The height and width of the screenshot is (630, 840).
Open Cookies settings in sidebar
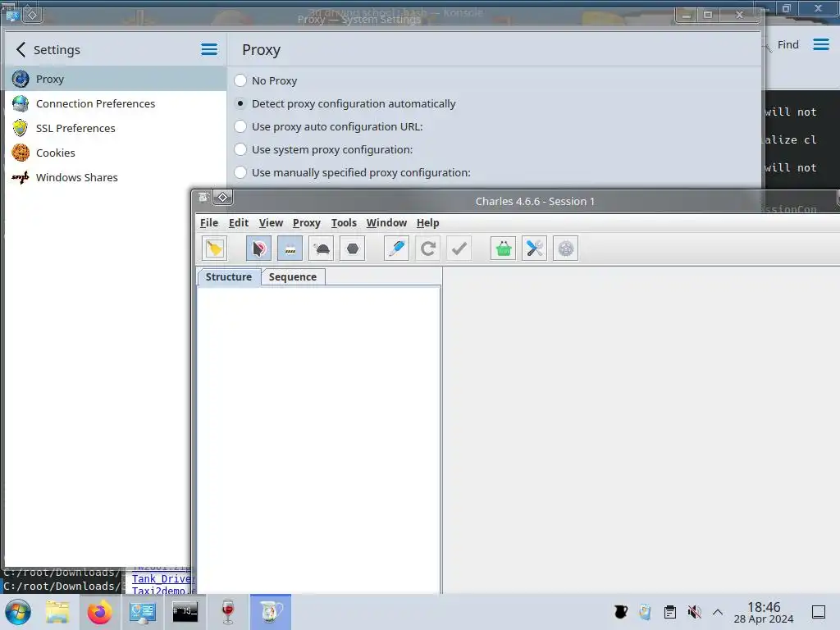click(x=116, y=153)
